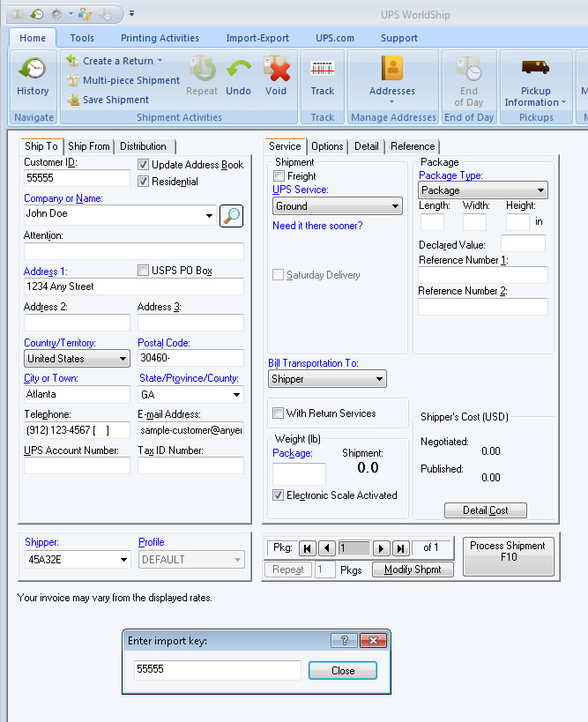Enable the USPS PO Box checkbox
The width and height of the screenshot is (588, 722).
(x=144, y=271)
